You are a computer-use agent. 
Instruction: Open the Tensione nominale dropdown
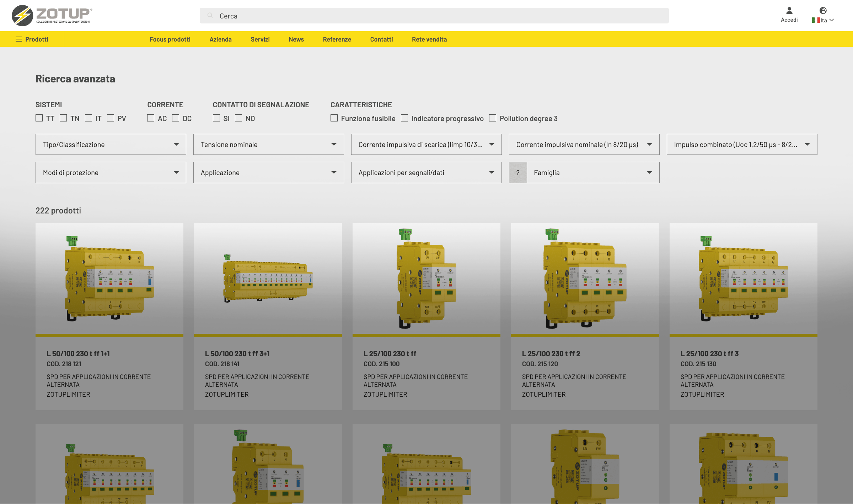pyautogui.click(x=269, y=145)
